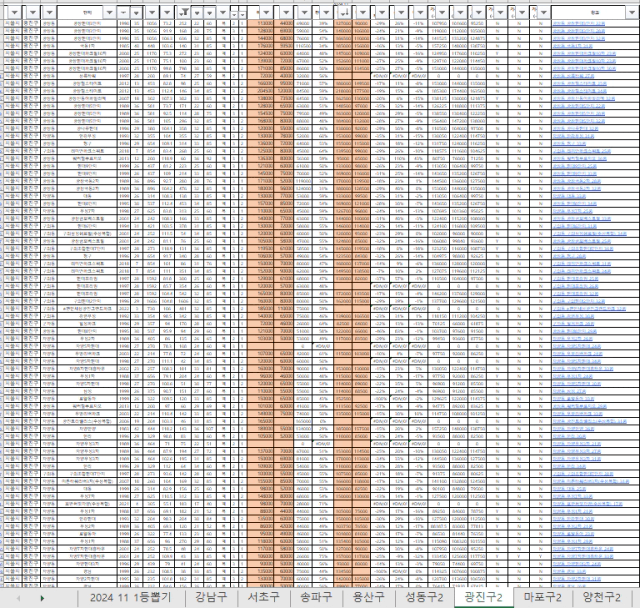Switch to the 양천구2 sheet tab
This screenshot has width=640, height=608.
[x=602, y=598]
